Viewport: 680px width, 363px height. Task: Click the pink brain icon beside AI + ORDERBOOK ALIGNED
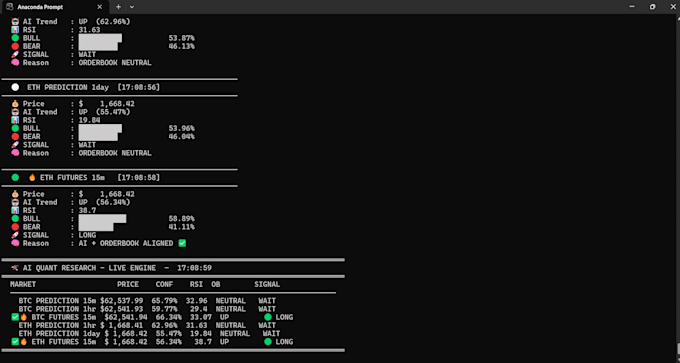15,243
